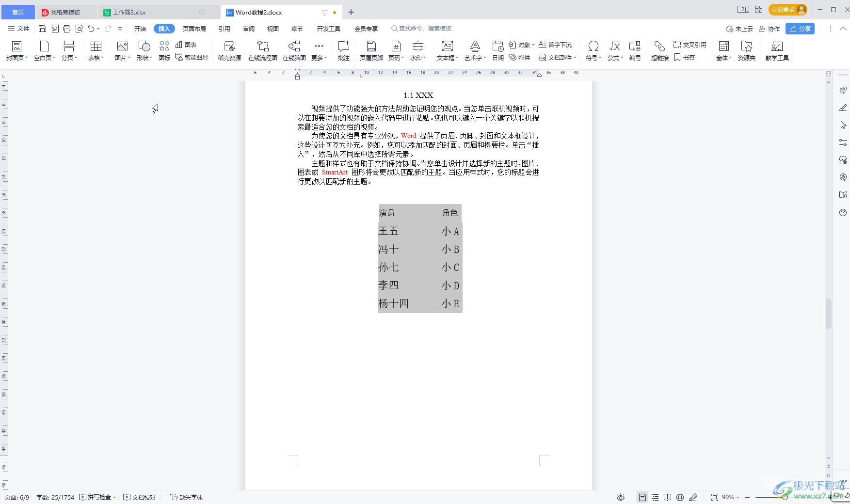The height and width of the screenshot is (504, 850).
Task: Add a 书签 bookmark
Action: 684,57
